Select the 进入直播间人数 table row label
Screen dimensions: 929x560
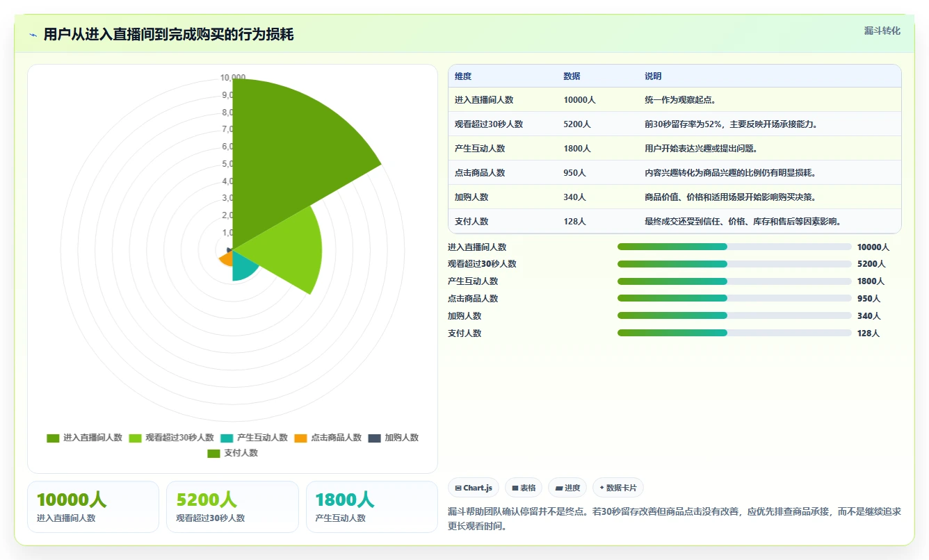pyautogui.click(x=484, y=100)
